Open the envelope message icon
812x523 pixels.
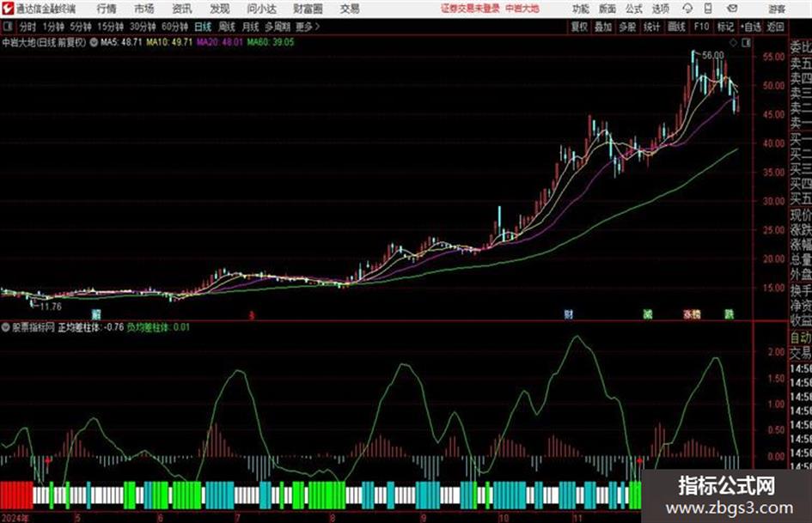pyautogui.click(x=732, y=9)
